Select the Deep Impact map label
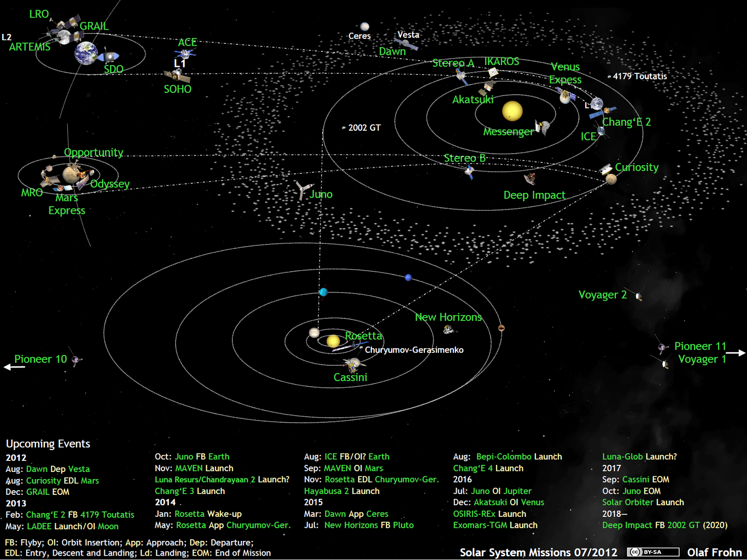747x560 pixels. click(534, 195)
